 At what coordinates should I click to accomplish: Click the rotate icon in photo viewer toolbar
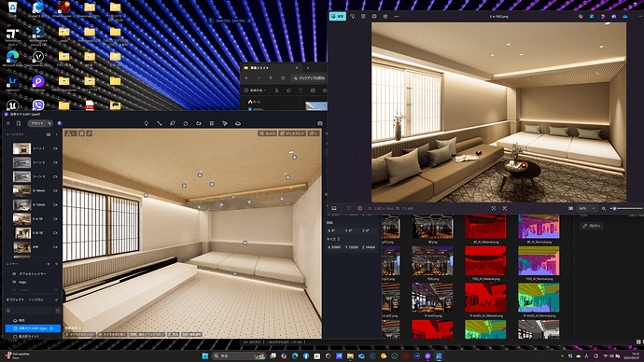pos(352,17)
